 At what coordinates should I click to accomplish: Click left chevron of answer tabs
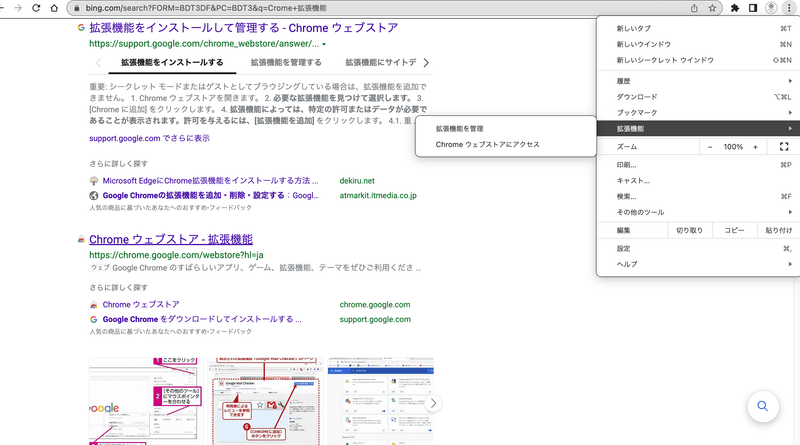[x=98, y=62]
